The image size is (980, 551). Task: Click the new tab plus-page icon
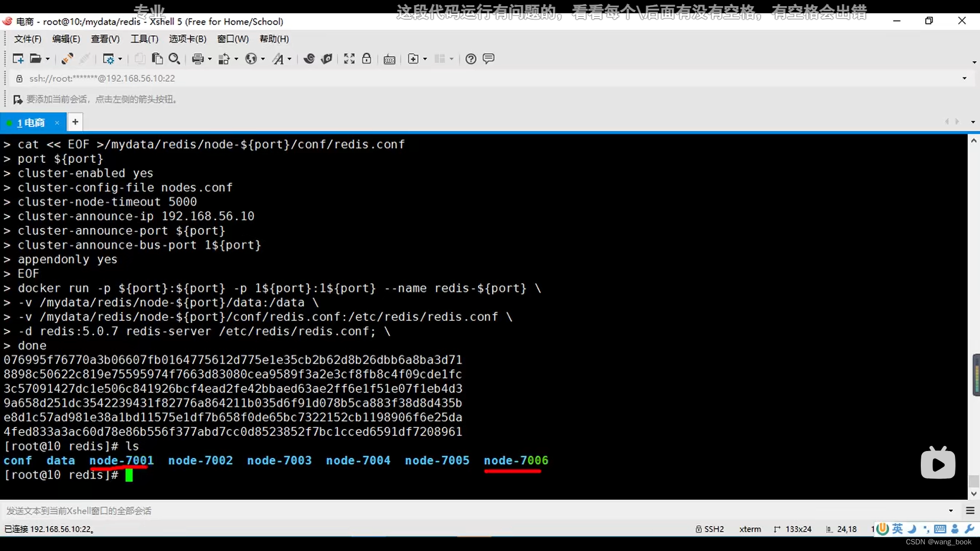pyautogui.click(x=413, y=59)
